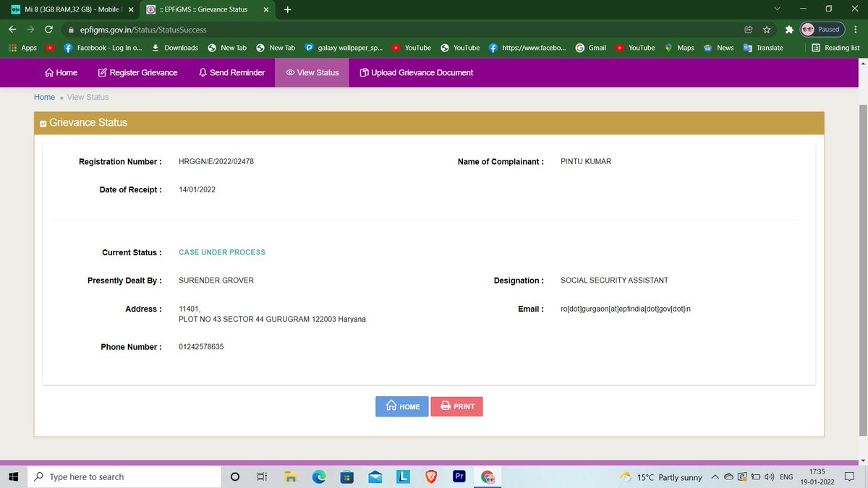Viewport: 868px width, 488px height.
Task: Select the View Status menu item
Action: [x=312, y=73]
